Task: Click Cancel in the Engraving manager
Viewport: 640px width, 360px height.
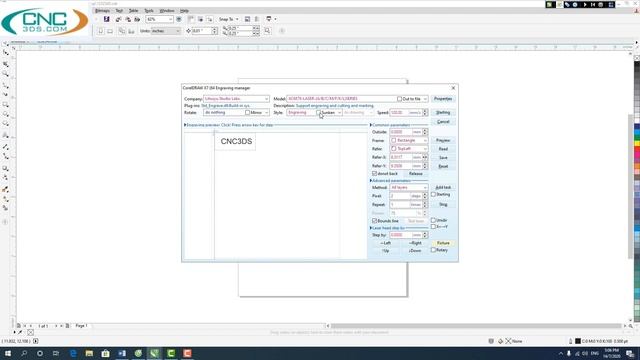Action: pyautogui.click(x=443, y=122)
